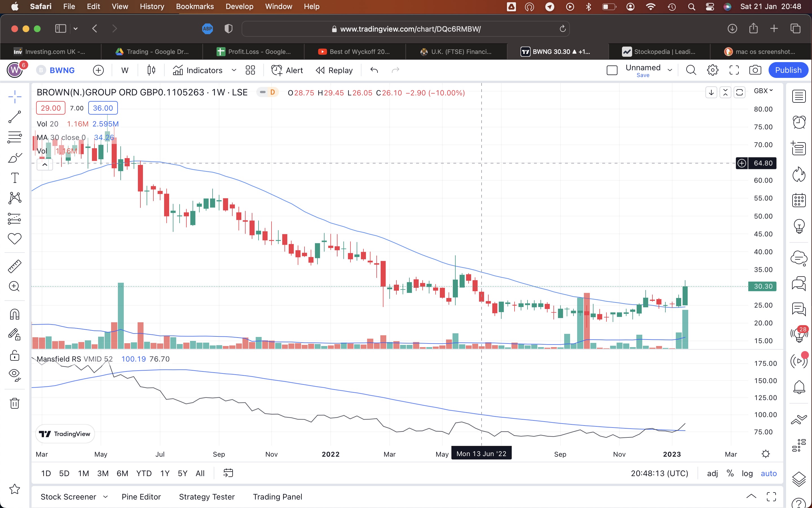Open the Strategy Tester tab

coord(207,497)
